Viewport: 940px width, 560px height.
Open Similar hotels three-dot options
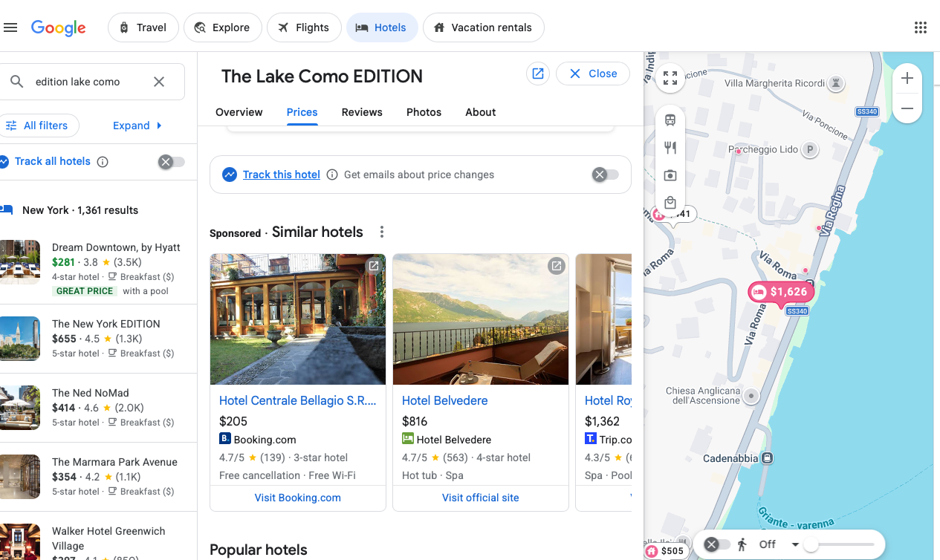coord(382,232)
